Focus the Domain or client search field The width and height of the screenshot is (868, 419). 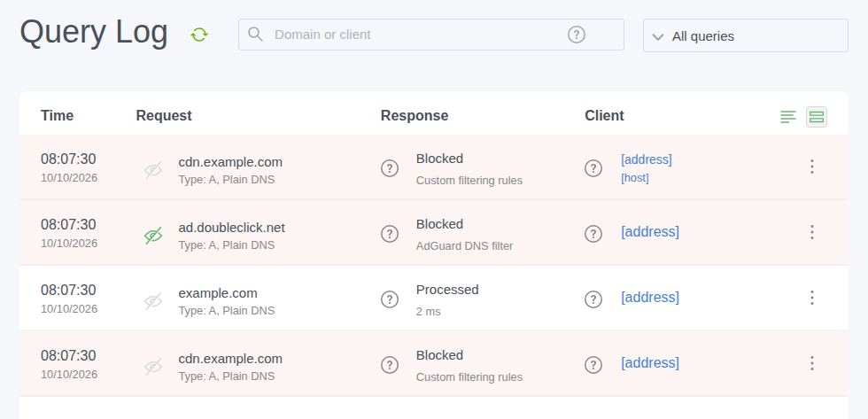[x=431, y=35]
